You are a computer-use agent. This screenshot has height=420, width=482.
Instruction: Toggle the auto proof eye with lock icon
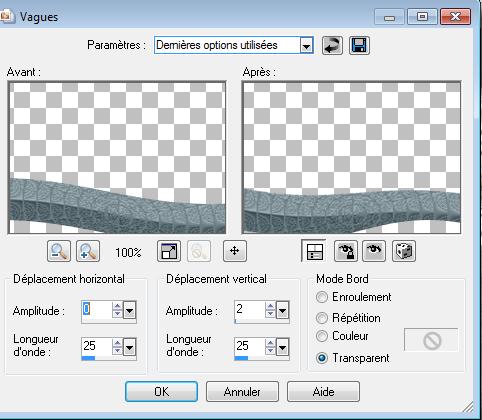[346, 251]
